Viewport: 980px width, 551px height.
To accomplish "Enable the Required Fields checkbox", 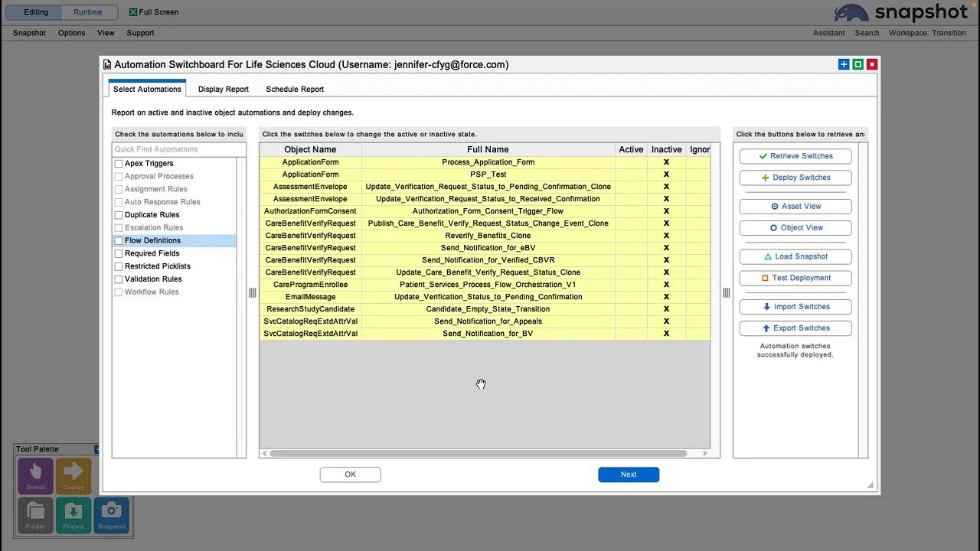I will (119, 253).
